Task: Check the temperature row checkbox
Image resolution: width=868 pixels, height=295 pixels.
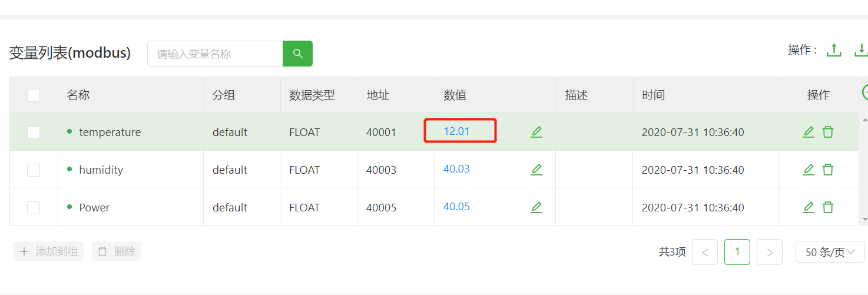Action: 34,132
